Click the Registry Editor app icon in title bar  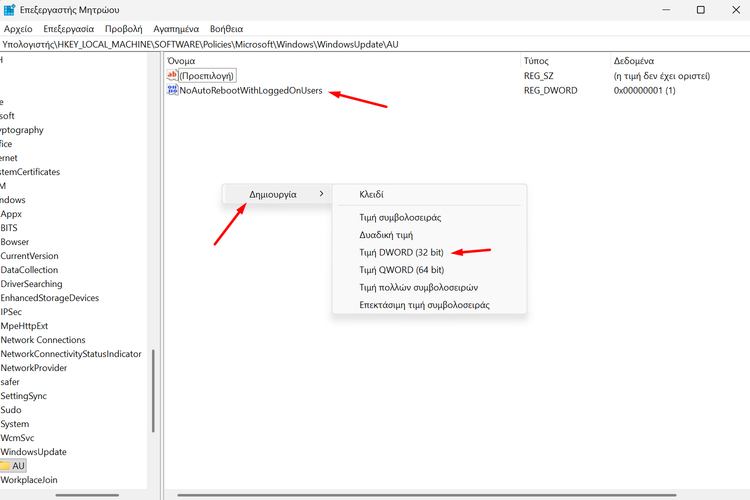(x=11, y=10)
